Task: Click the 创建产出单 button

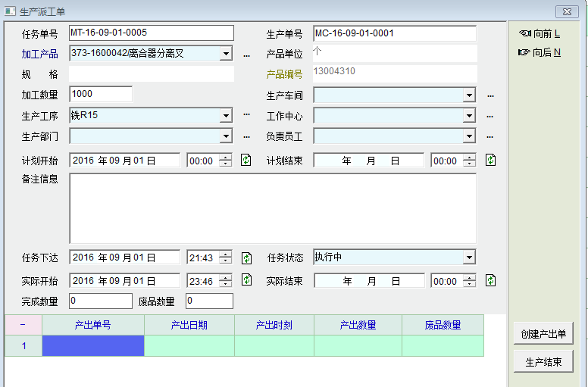Action: point(543,334)
